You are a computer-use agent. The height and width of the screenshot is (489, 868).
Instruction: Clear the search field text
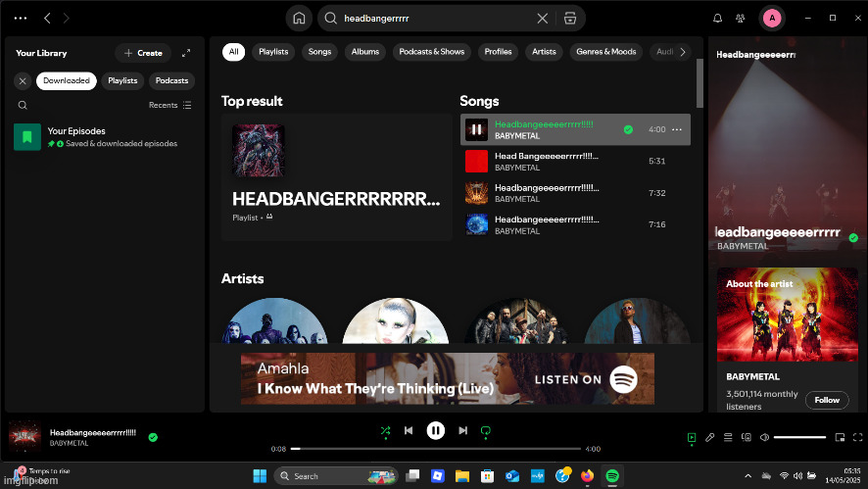pyautogui.click(x=543, y=19)
